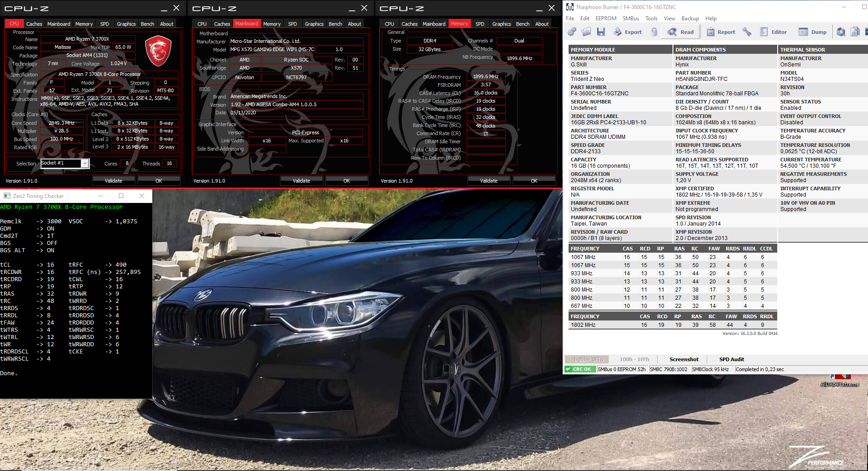868x471 pixels.
Task: Click Validate in the CPU-Z processor window
Action: click(x=113, y=181)
